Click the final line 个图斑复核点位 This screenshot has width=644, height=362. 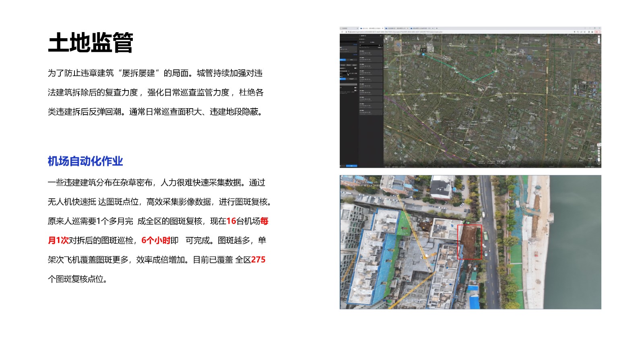coord(78,279)
